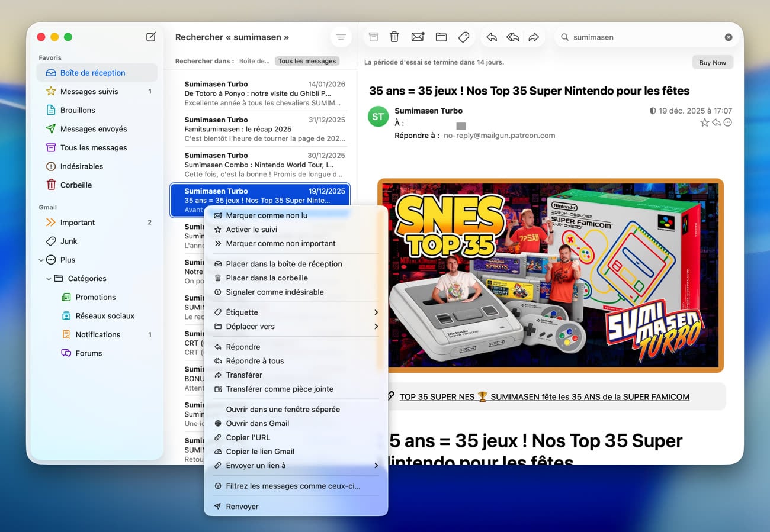Open the more options ellipsis icon on the message
Image resolution: width=770 pixels, height=532 pixels.
(728, 122)
